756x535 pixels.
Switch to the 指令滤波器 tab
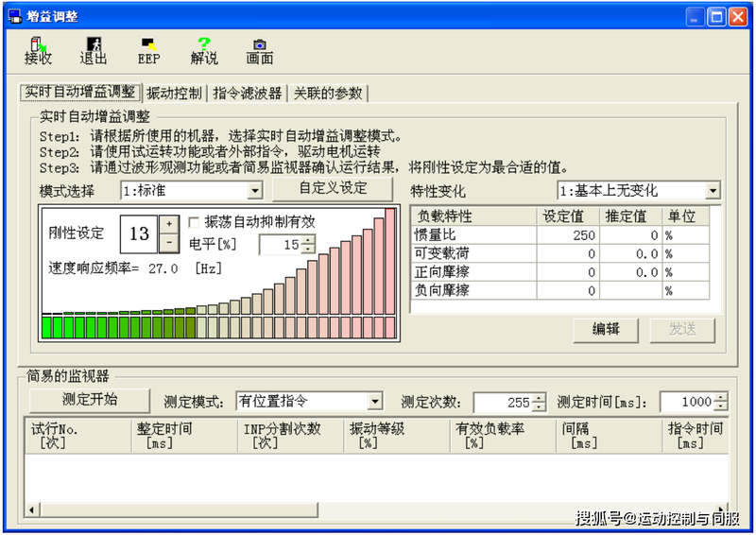point(247,93)
